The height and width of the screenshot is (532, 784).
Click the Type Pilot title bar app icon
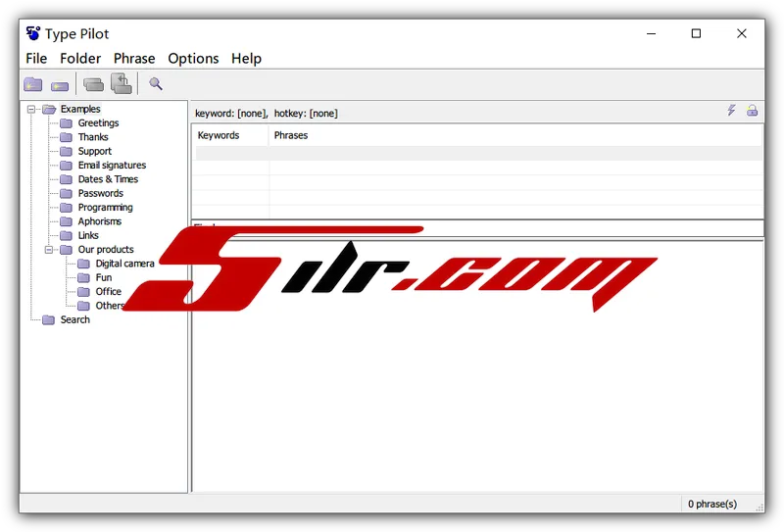[x=33, y=33]
